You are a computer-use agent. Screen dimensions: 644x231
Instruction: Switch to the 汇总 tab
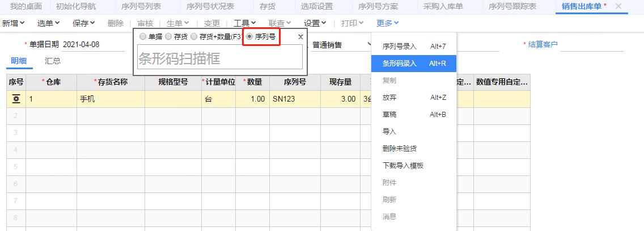click(53, 61)
